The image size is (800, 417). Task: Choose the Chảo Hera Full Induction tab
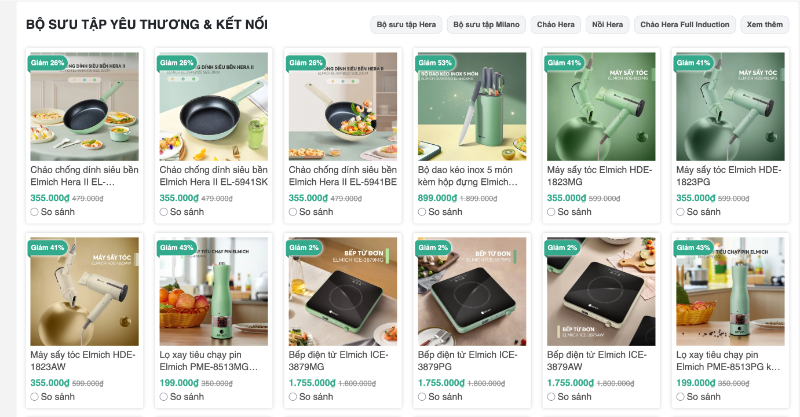click(x=684, y=24)
